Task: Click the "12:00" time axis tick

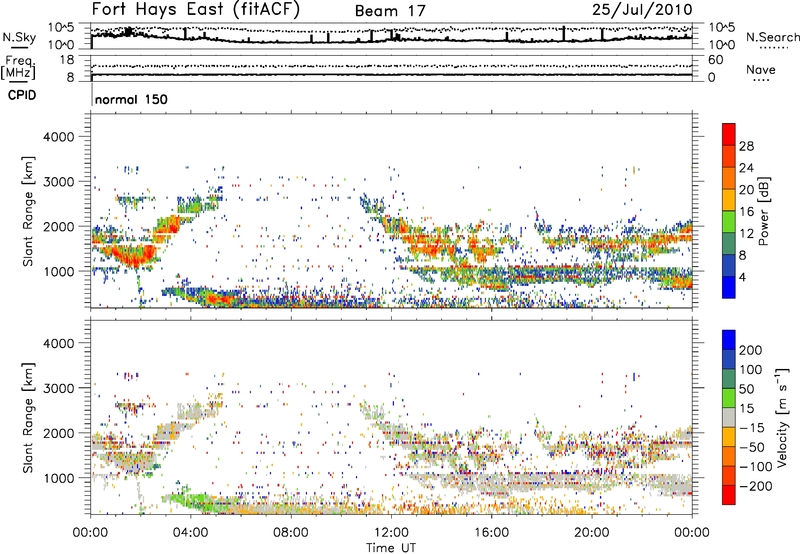Action: click(391, 533)
